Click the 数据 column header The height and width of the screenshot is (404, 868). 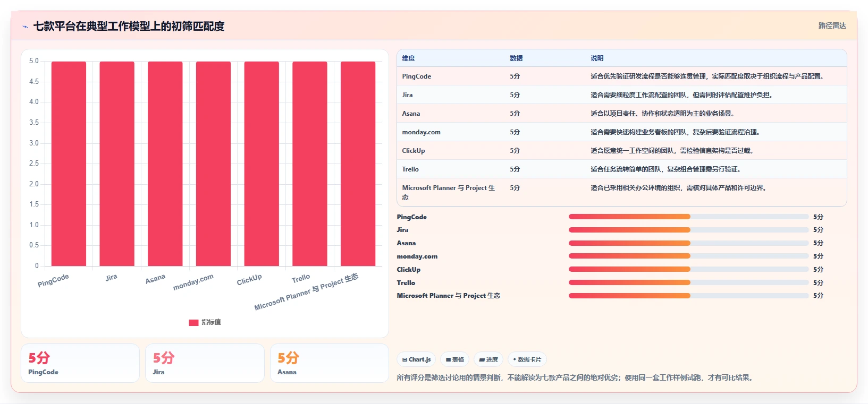coord(516,58)
